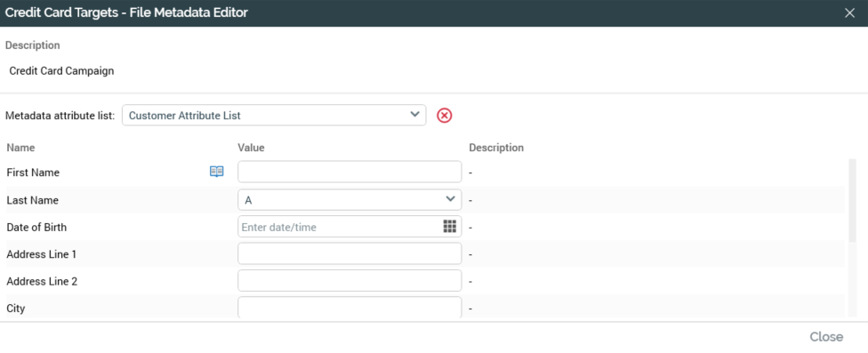Open the First Name lookup book icon
Viewport: 868px width, 353px height.
point(216,172)
